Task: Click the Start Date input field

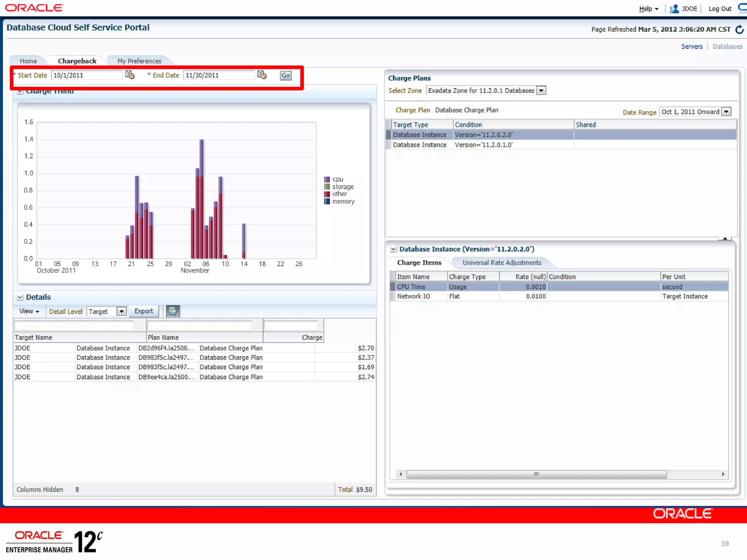Action: tap(86, 75)
